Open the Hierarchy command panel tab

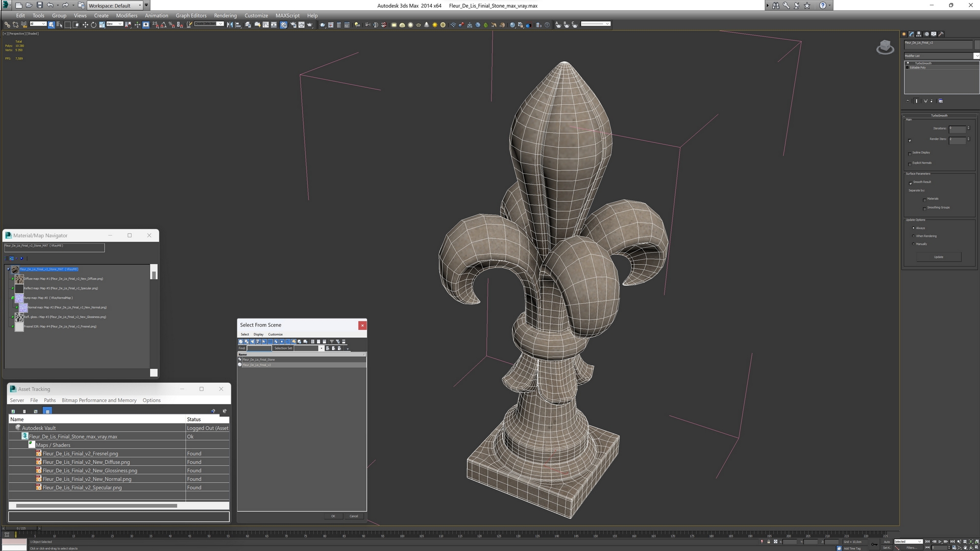coord(919,34)
